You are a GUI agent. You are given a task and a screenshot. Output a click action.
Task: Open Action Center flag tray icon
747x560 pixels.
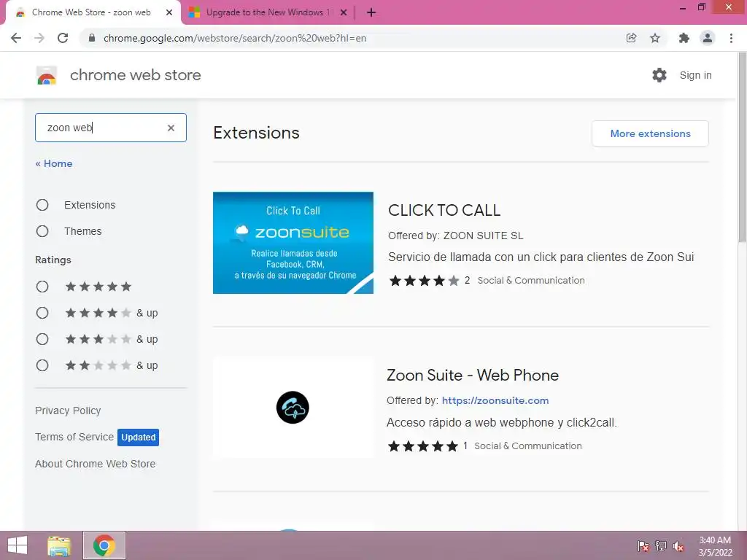point(643,546)
